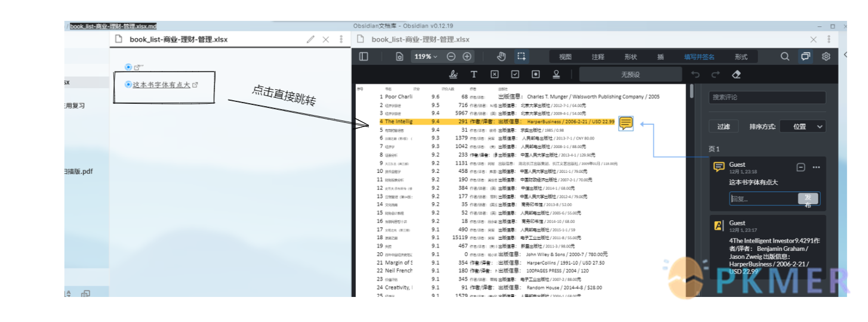Open more options for first Guest comment

tap(816, 168)
